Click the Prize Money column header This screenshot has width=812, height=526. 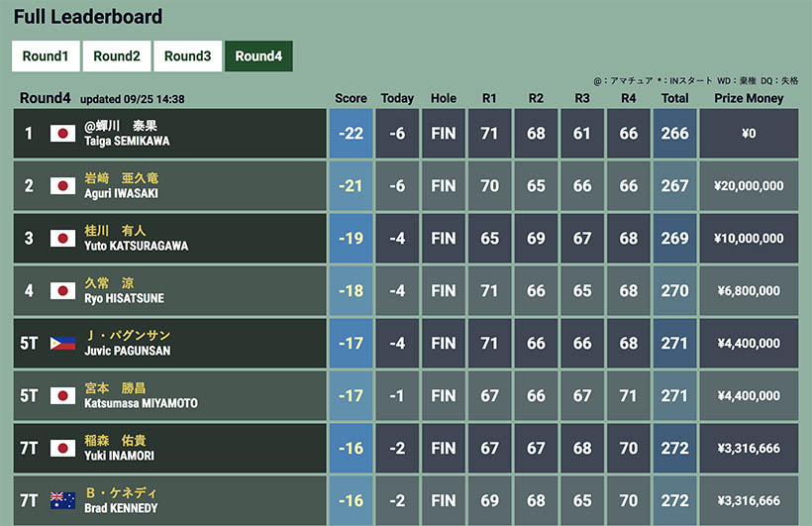[x=749, y=99]
